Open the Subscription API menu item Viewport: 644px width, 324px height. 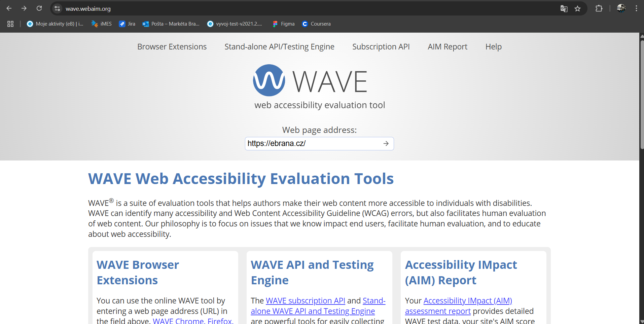click(x=381, y=47)
